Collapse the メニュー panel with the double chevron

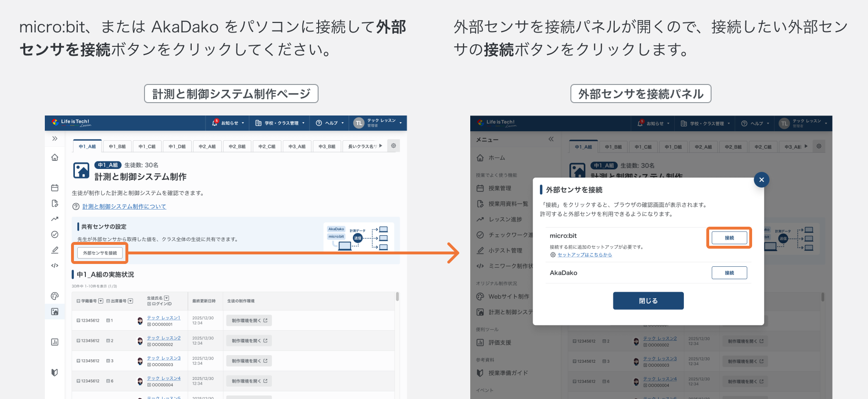(x=551, y=139)
